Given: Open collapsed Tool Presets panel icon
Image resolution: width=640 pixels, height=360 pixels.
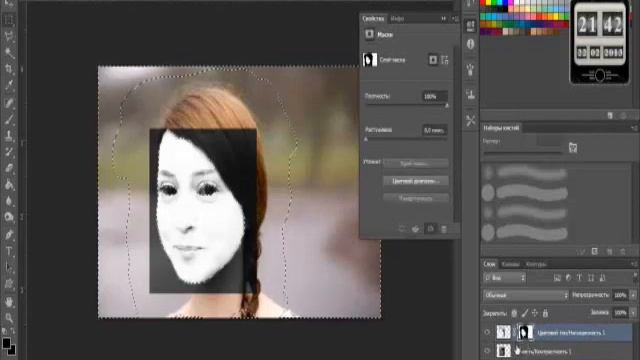Looking at the screenshot, I should tap(471, 120).
